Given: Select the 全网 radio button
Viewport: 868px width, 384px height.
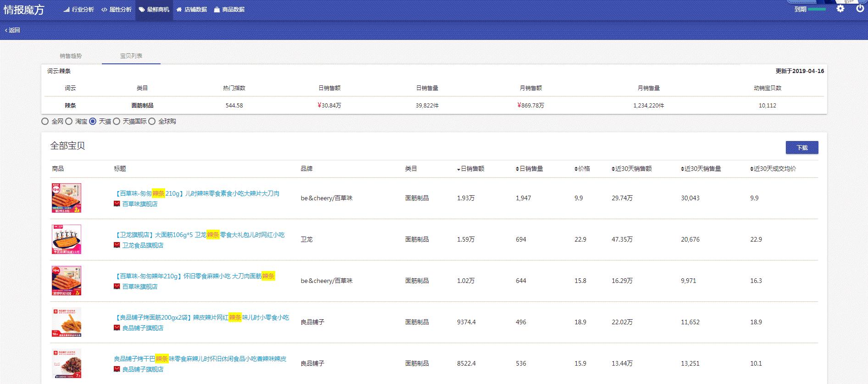Looking at the screenshot, I should tap(45, 121).
